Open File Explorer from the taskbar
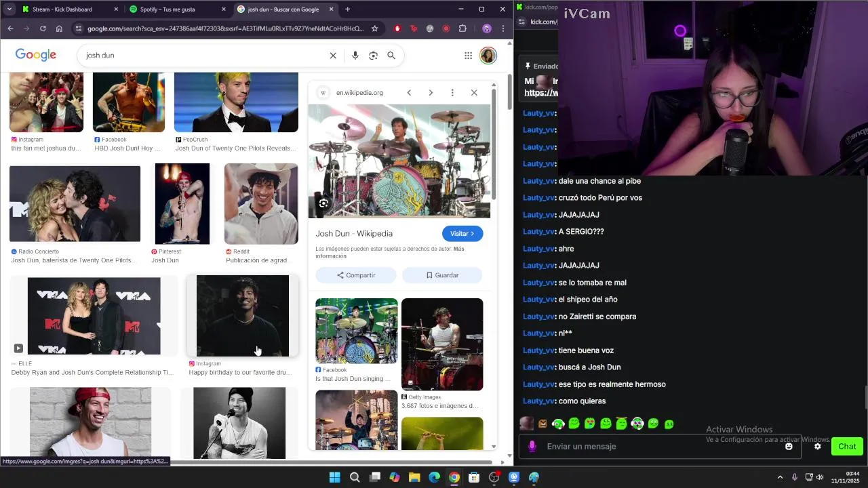The height and width of the screenshot is (488, 868). (414, 477)
